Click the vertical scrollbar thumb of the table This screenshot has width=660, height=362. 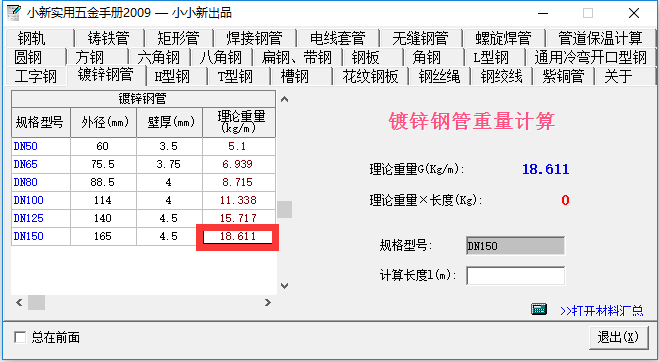pyautogui.click(x=285, y=209)
